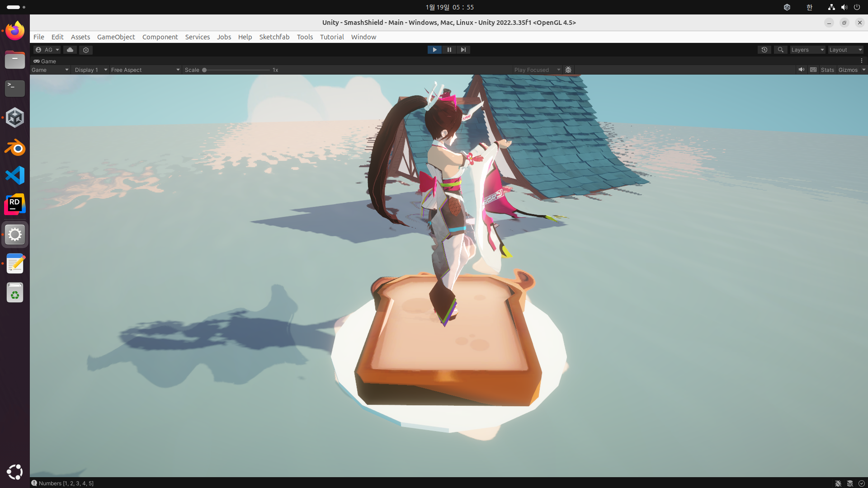The width and height of the screenshot is (868, 488).
Task: Select the Game view tab
Action: point(45,61)
